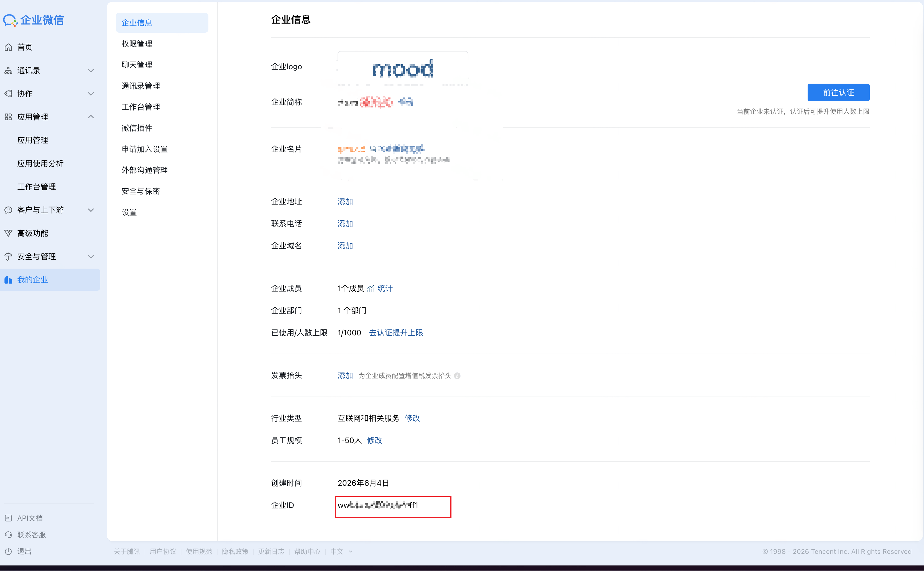Click the 统计 chart icon

371,289
